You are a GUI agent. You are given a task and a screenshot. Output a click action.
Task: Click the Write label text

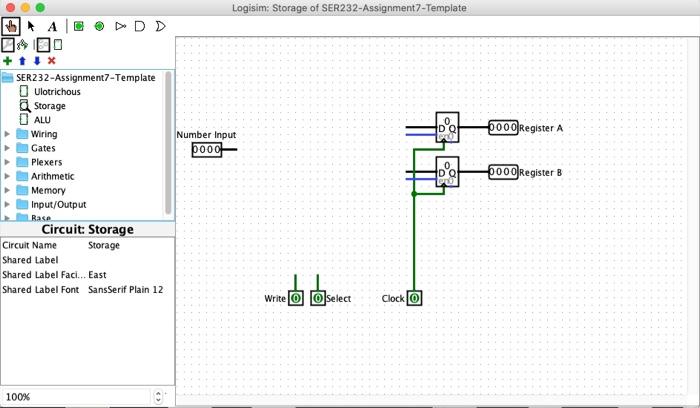coord(275,299)
